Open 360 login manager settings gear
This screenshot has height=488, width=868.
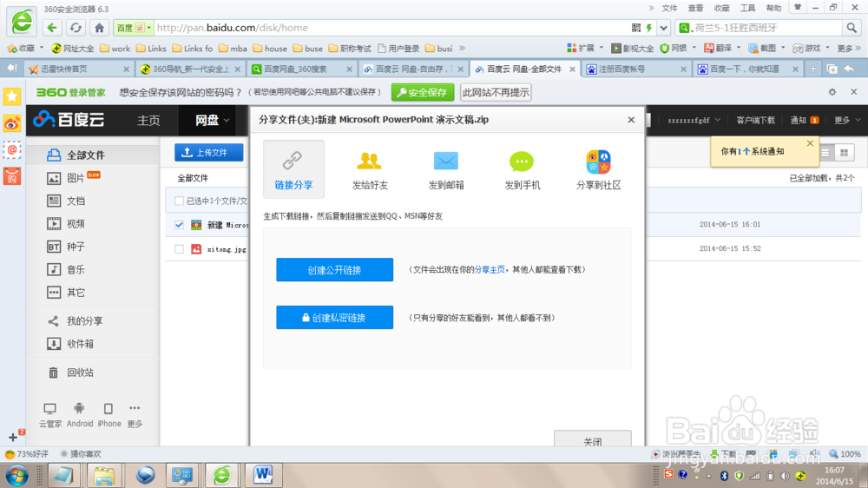pos(832,92)
